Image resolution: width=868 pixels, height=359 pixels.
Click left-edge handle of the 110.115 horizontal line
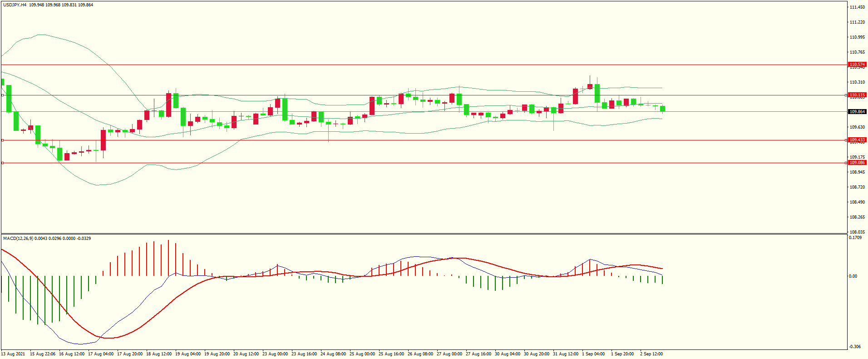point(2,95)
